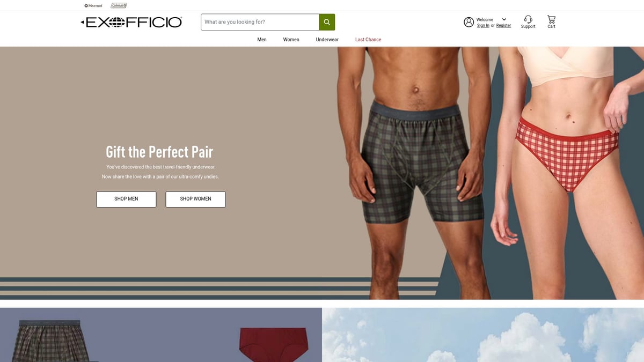Click the Coleman brand logo
The image size is (644, 362).
click(x=119, y=5)
